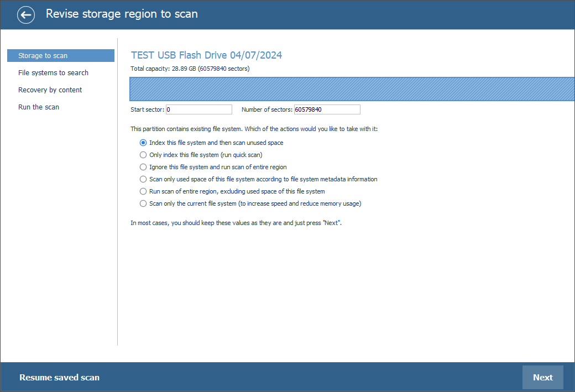Select 'Index this file system and then scan unused space'
The width and height of the screenshot is (575, 392).
coord(143,143)
